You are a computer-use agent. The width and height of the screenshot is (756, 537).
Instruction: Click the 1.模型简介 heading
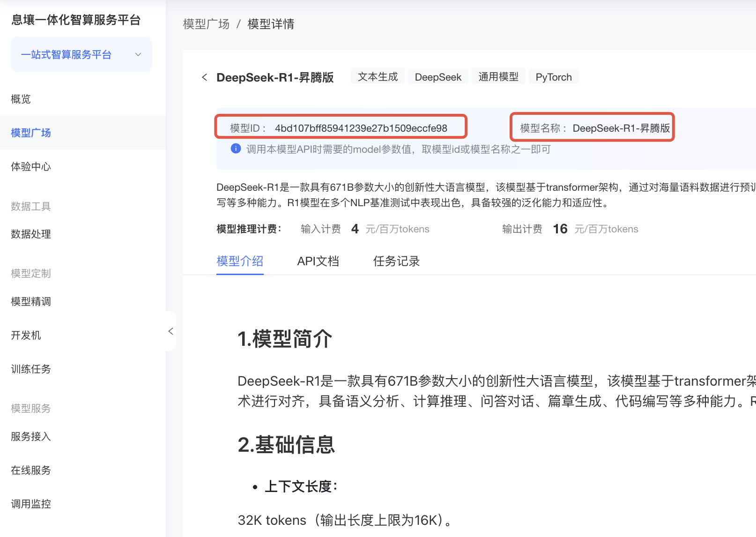pyautogui.click(x=285, y=339)
